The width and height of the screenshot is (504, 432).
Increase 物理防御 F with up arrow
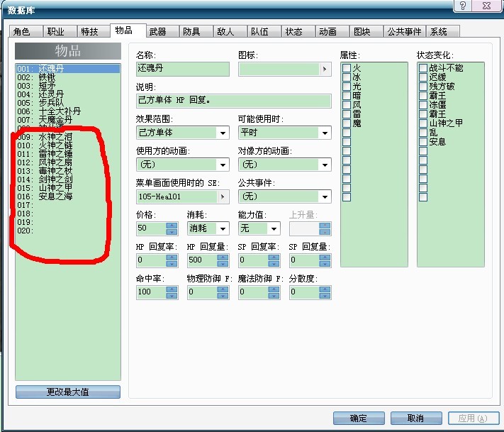pyautogui.click(x=223, y=289)
